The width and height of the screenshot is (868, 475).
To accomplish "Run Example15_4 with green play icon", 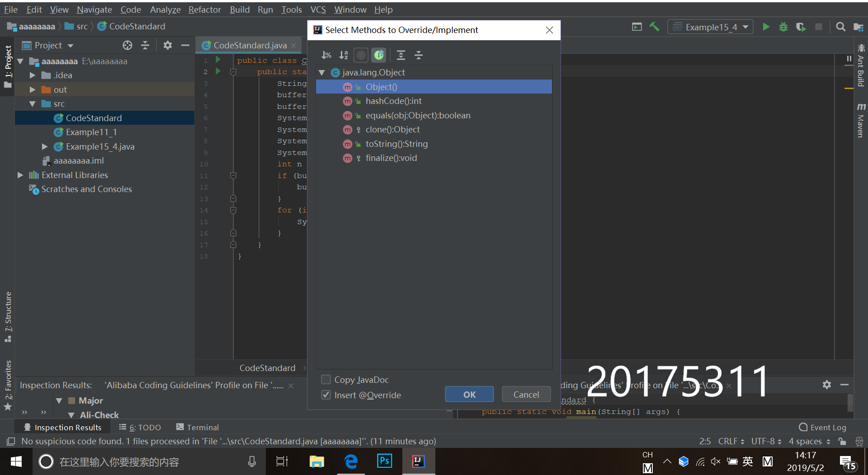I will (x=766, y=27).
